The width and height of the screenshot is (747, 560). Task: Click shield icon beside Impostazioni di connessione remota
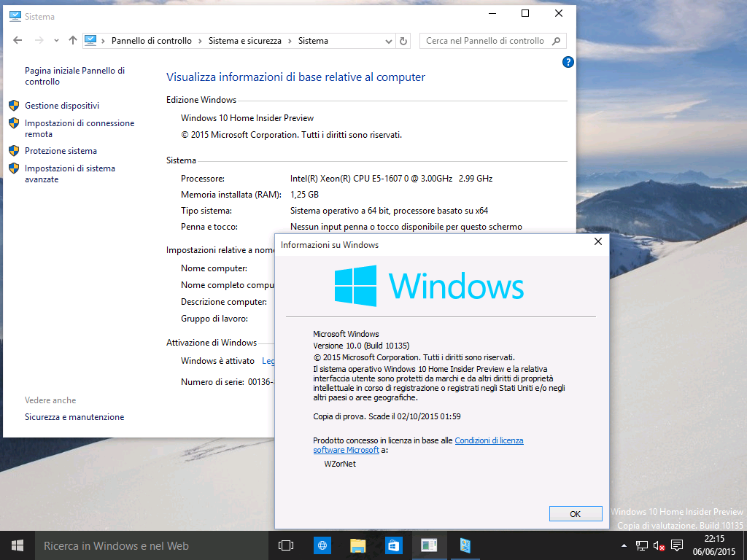(x=14, y=122)
